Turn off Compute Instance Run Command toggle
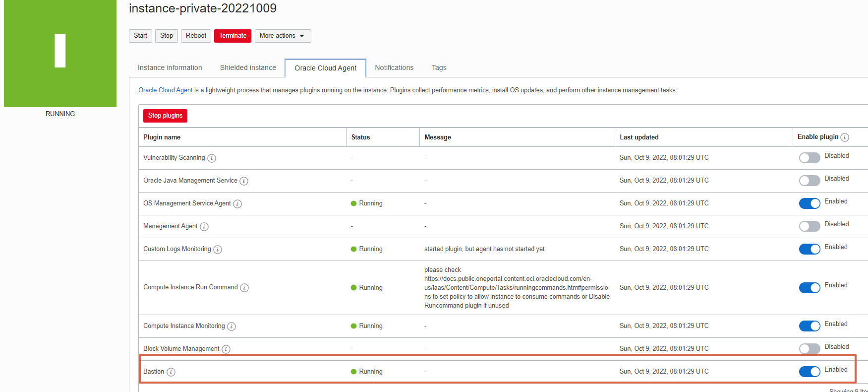The width and height of the screenshot is (868, 392). point(810,288)
